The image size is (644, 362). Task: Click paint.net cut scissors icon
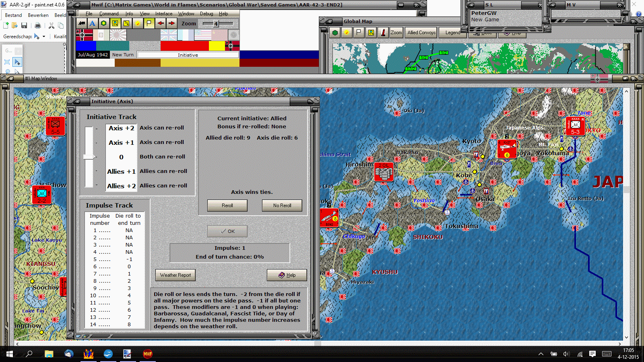tap(52, 26)
